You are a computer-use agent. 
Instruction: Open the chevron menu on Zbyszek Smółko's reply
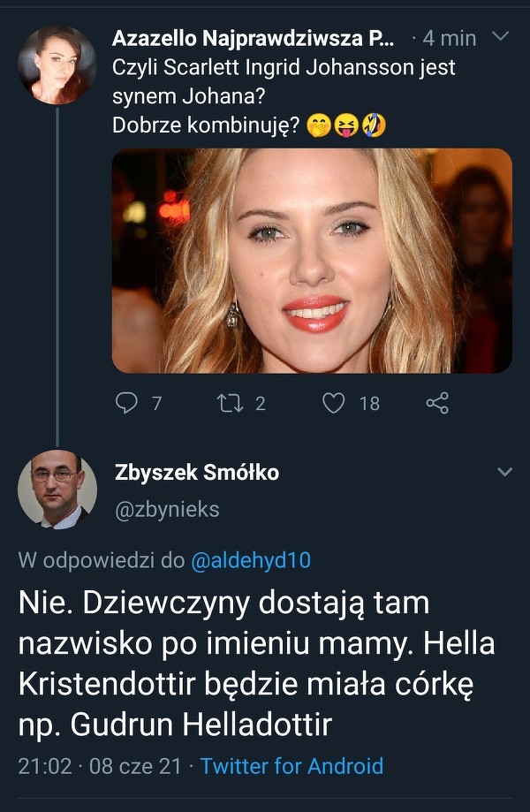click(504, 473)
